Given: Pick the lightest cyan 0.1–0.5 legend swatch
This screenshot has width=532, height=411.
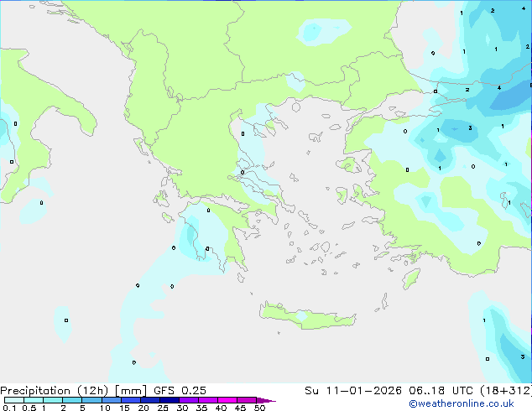Looking at the screenshot, I should 14,400.
